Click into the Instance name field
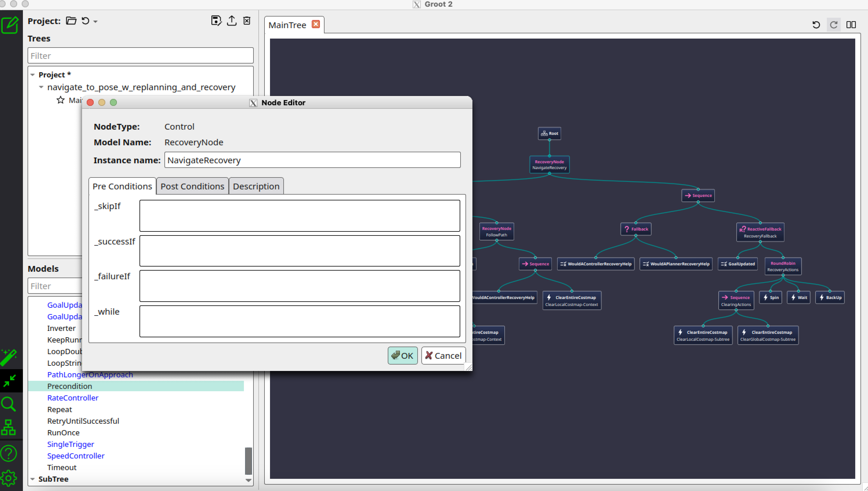The image size is (868, 491). point(312,160)
